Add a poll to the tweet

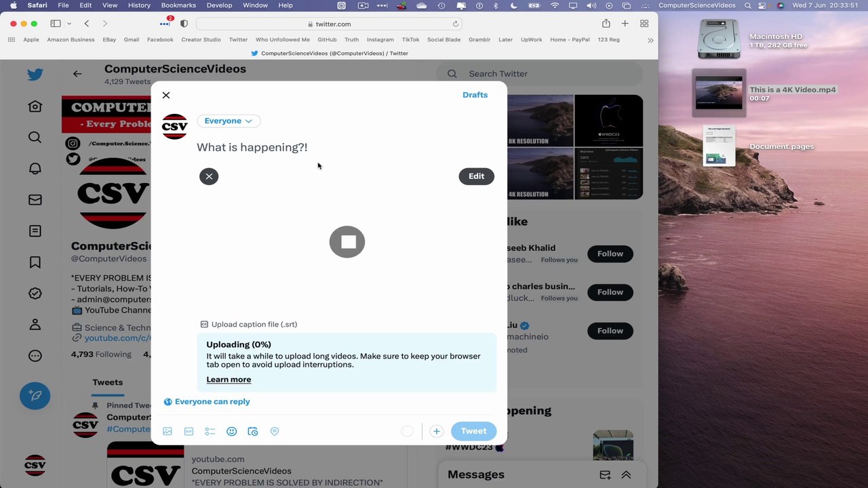[210, 431]
